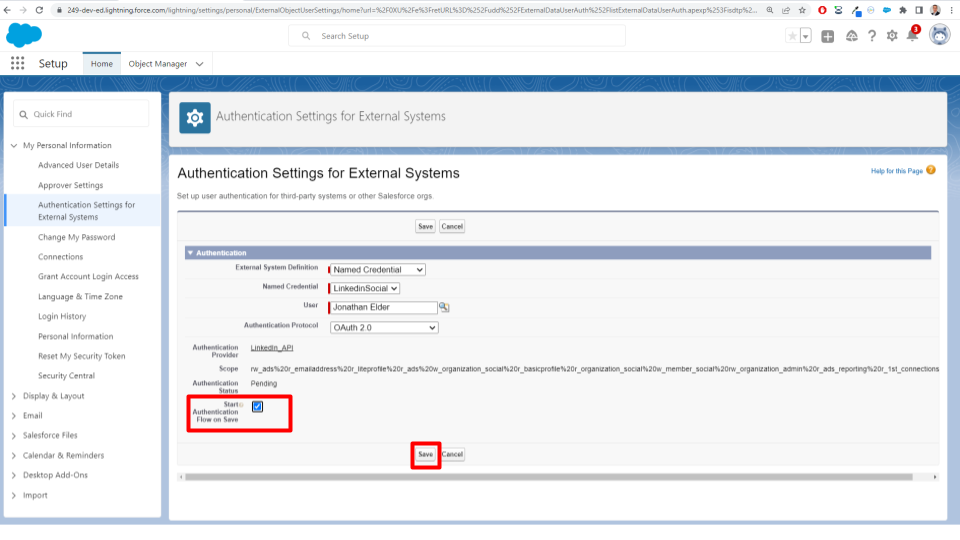Reload the page with browser refresh button
This screenshot has height=540, width=960.
[x=39, y=10]
